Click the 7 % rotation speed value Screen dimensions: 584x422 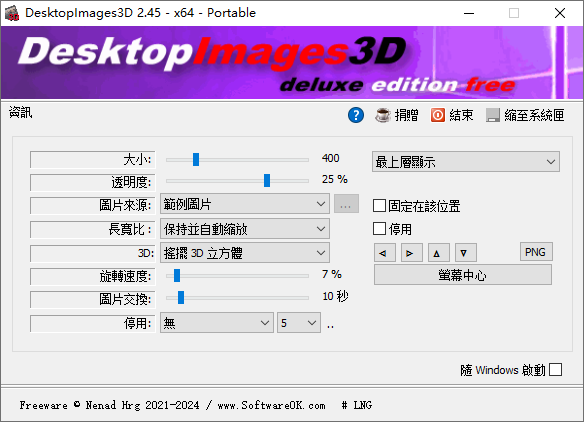tap(332, 274)
